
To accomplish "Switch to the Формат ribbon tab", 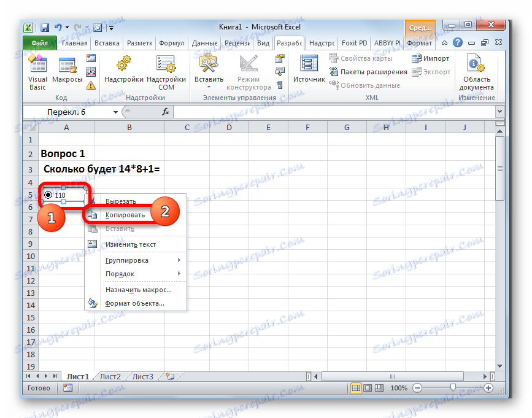I will pos(420,43).
